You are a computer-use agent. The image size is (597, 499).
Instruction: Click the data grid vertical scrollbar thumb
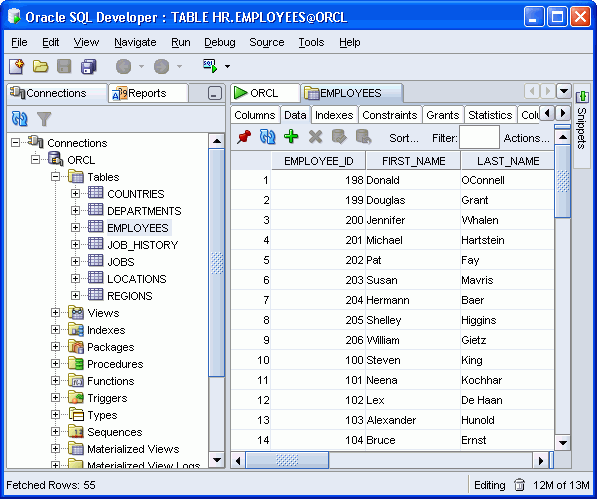coord(562,181)
